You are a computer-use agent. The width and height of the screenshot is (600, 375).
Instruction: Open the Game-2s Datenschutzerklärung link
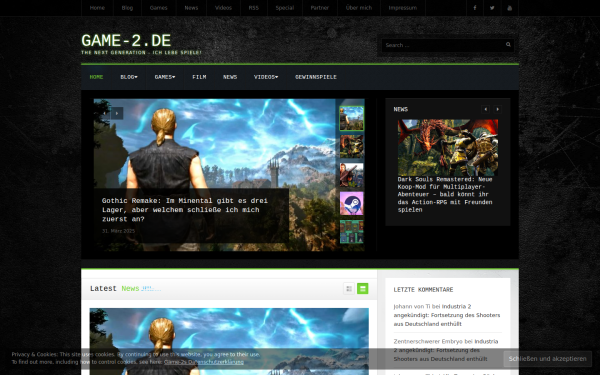(x=204, y=362)
